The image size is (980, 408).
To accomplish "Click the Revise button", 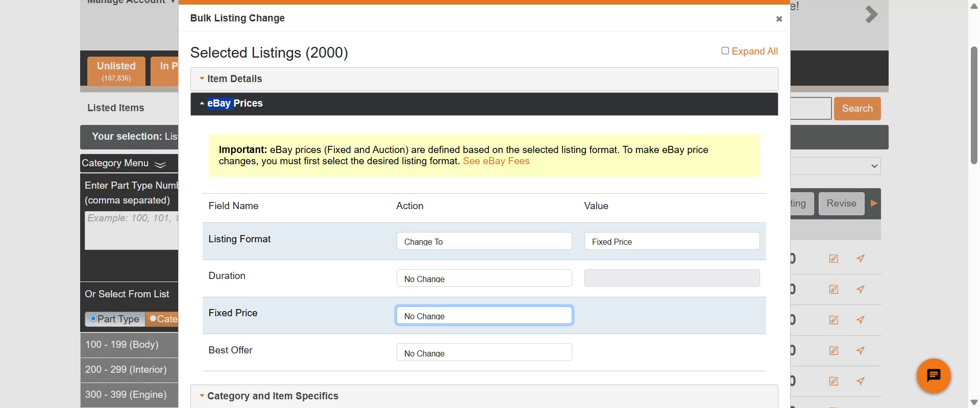I will (841, 203).
